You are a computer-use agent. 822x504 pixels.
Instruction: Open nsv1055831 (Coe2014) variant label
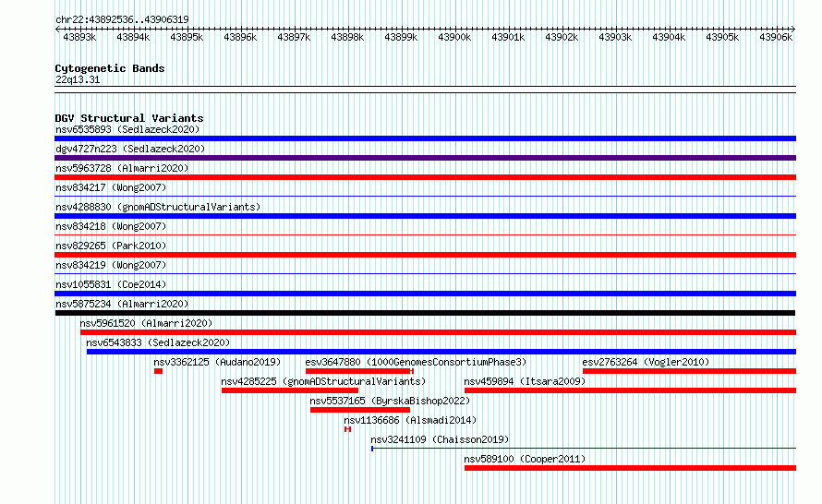pos(111,284)
